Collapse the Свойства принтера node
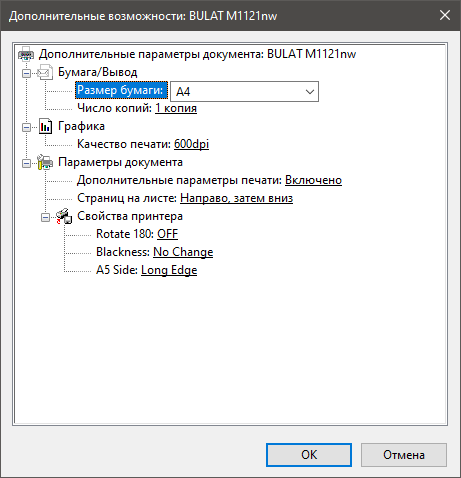 tap(45, 217)
